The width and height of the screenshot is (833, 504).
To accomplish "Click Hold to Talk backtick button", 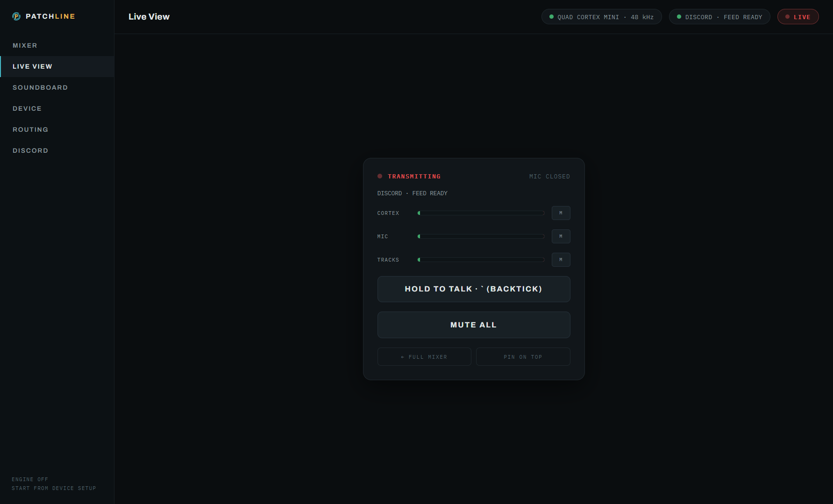I will pyautogui.click(x=474, y=289).
